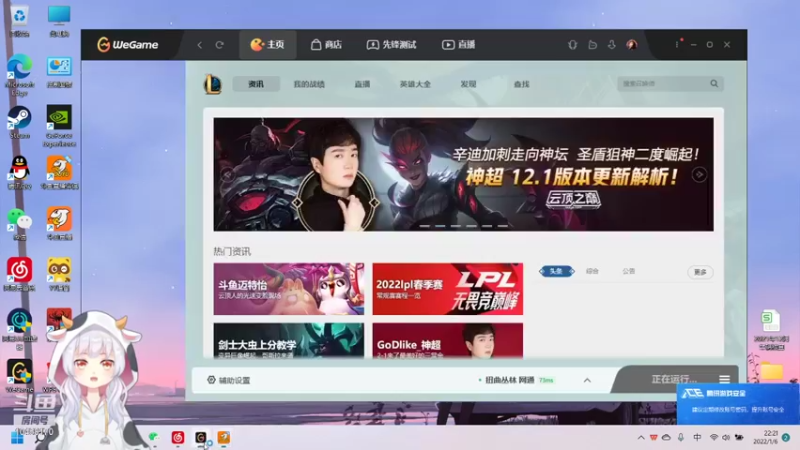Open 辅助设置 assist settings
This screenshot has width=800, height=450.
[229, 380]
